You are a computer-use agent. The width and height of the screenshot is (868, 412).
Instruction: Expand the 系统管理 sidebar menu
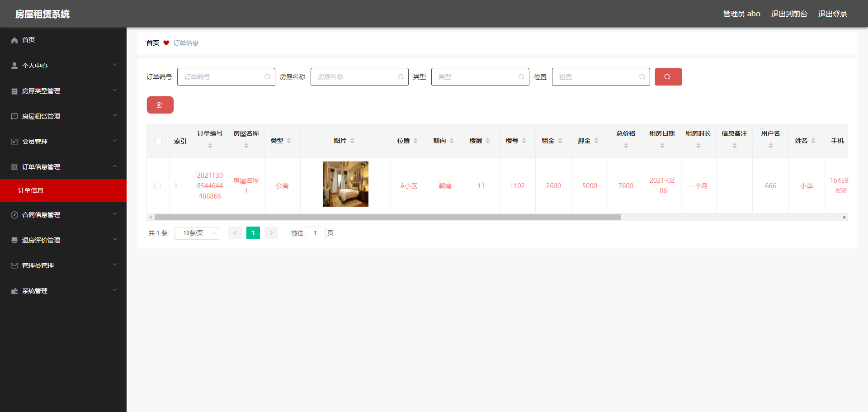[63, 291]
